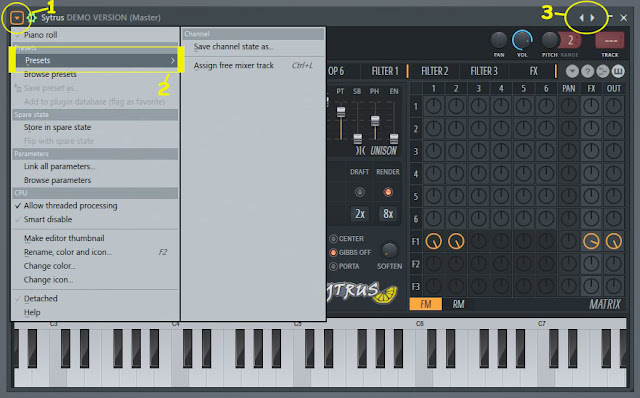Toggle the keyboard display icon
Screen dimensions: 640x398
coord(618,72)
